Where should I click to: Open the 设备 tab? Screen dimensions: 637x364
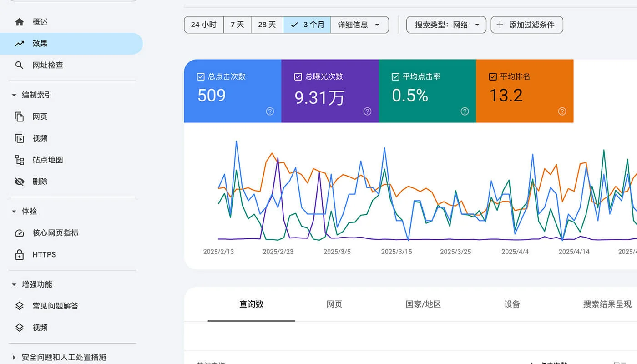(x=511, y=304)
